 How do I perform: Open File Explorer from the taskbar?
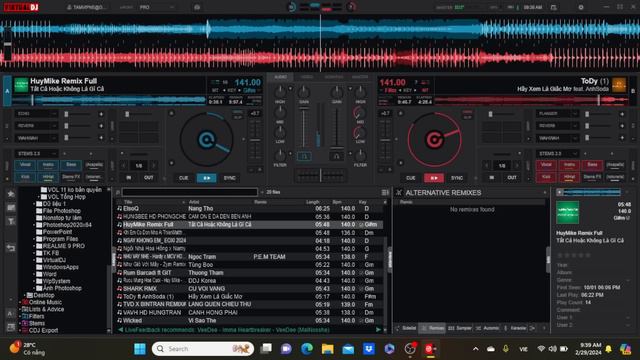pos(327,349)
